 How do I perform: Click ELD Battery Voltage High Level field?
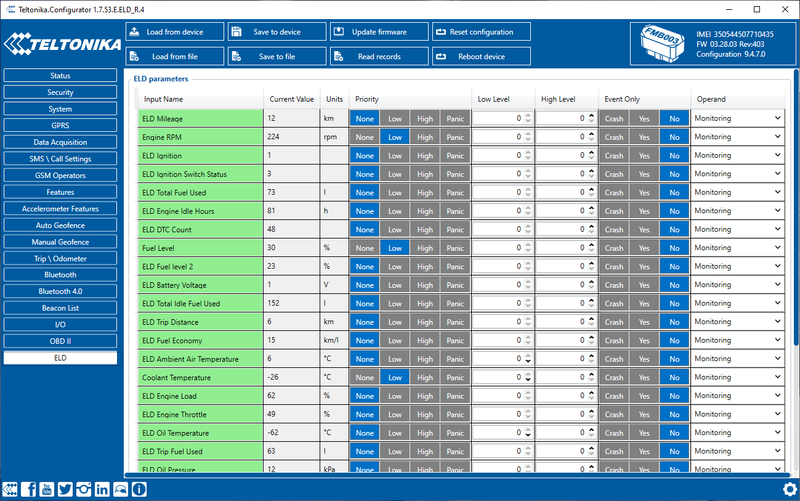pos(560,285)
